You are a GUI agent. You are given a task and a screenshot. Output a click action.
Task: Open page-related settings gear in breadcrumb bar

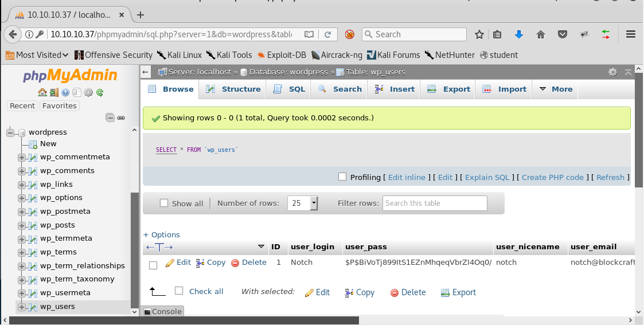612,72
